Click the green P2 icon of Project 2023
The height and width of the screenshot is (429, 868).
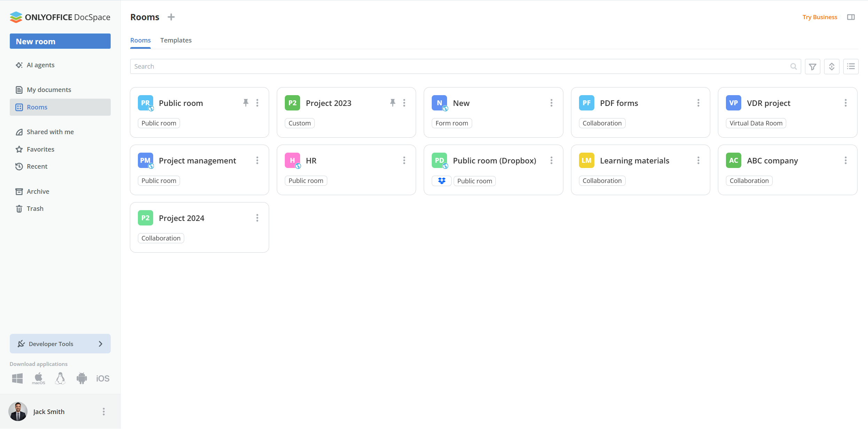292,103
